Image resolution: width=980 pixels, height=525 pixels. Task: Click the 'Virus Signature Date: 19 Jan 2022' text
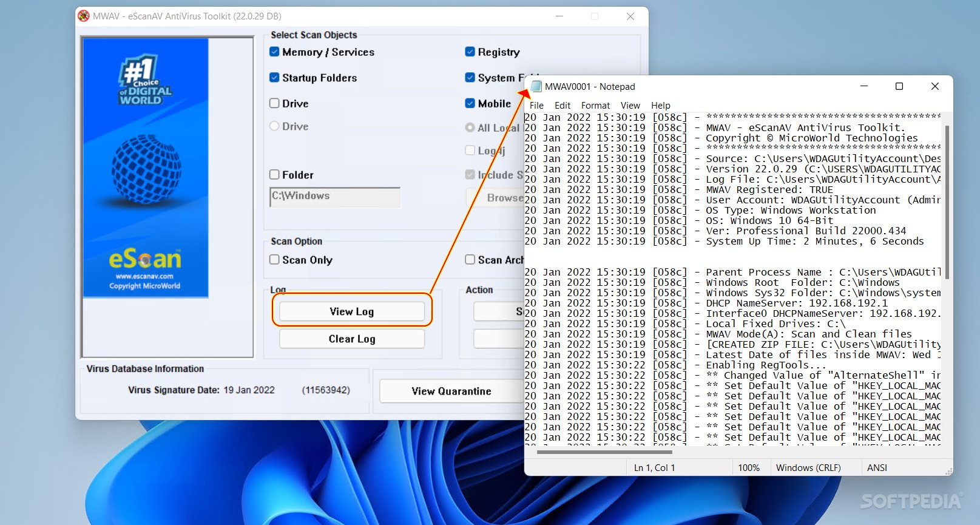[x=201, y=390]
